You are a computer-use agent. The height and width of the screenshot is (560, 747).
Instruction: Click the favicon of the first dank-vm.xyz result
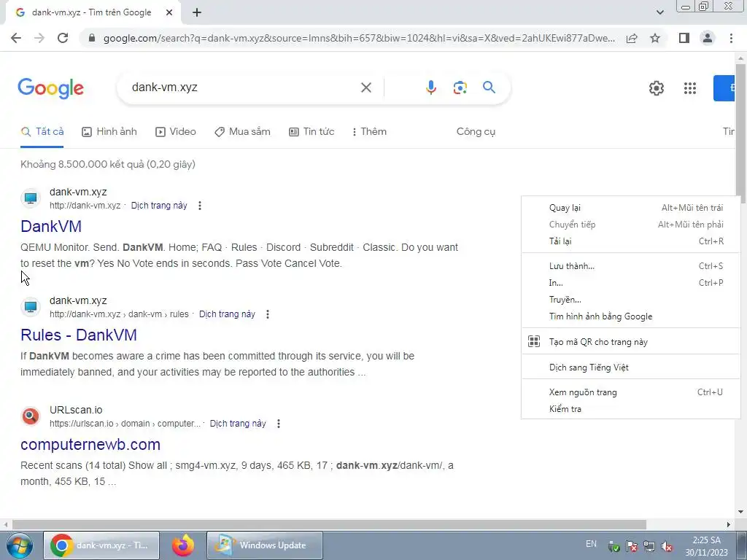[x=31, y=198]
